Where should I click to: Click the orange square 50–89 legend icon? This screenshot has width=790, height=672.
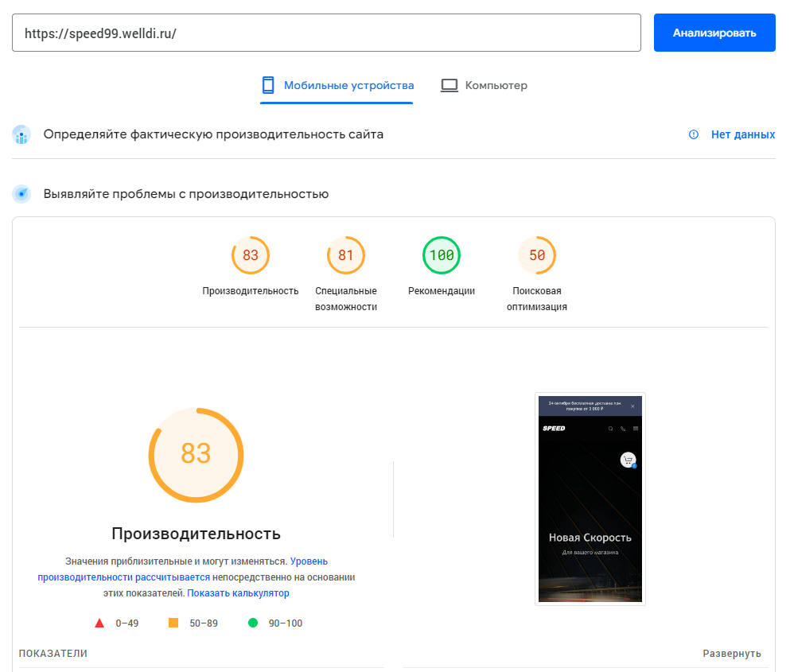tap(173, 623)
